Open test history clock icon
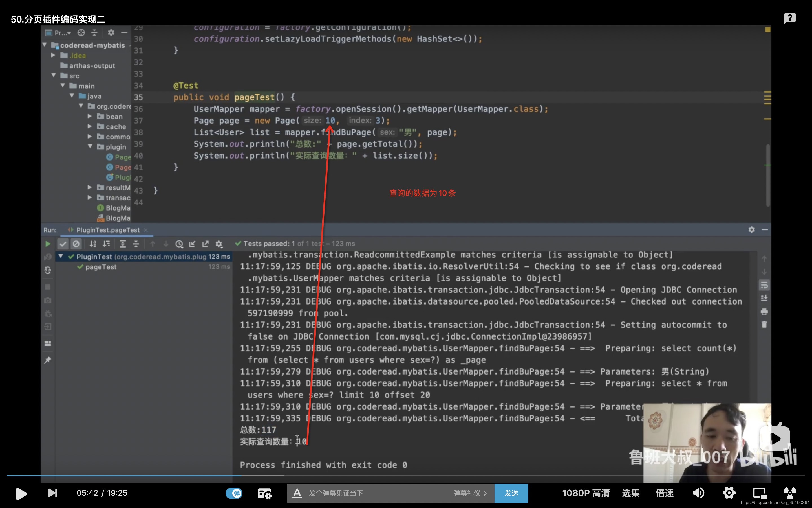 tap(179, 244)
